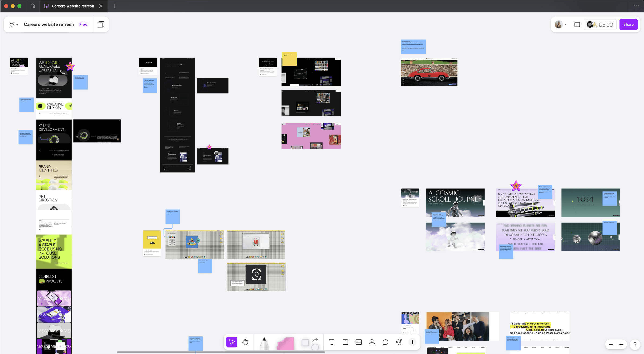Open the AI sparkle generation tool
The image size is (644, 354).
click(x=399, y=342)
